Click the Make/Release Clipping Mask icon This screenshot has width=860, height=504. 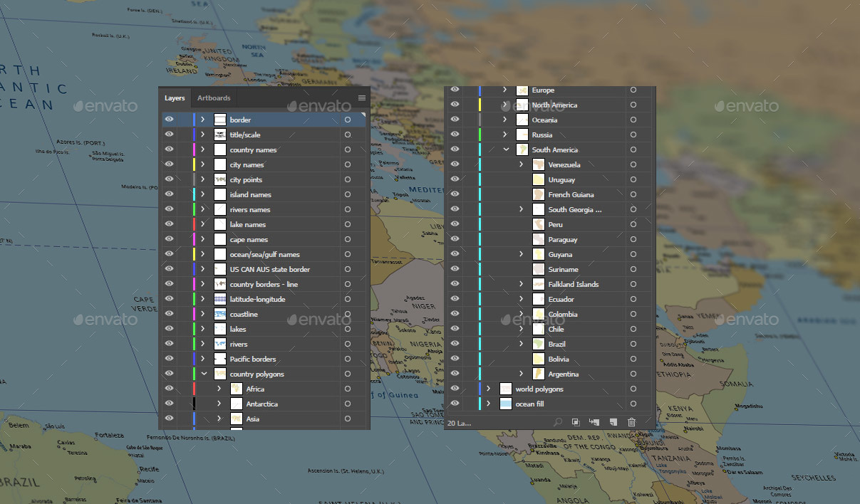[576, 421]
